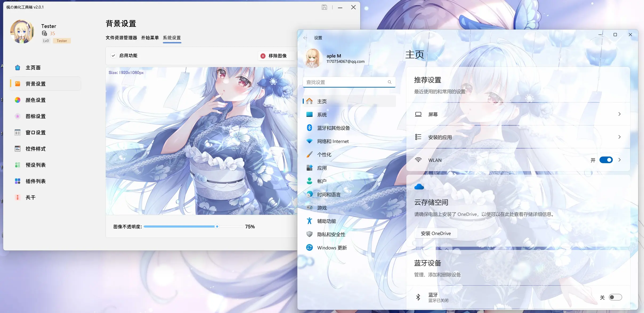Open 屏幕 settings row
644x313 pixels.
point(518,114)
